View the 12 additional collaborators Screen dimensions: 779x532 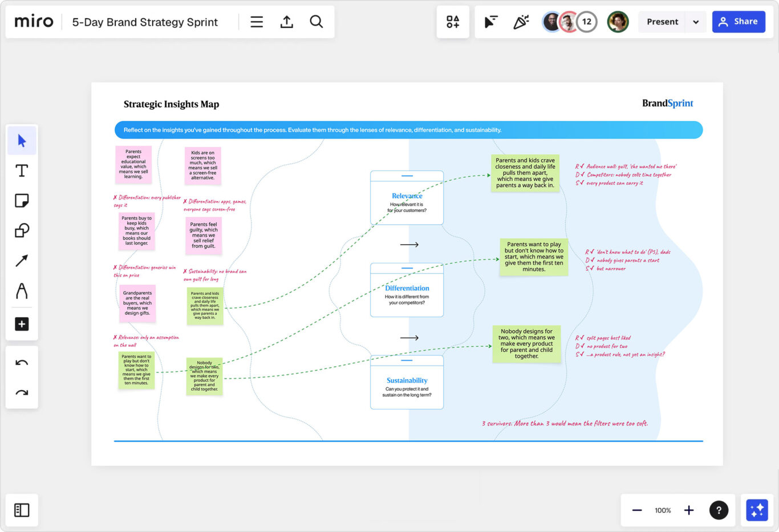click(x=587, y=22)
